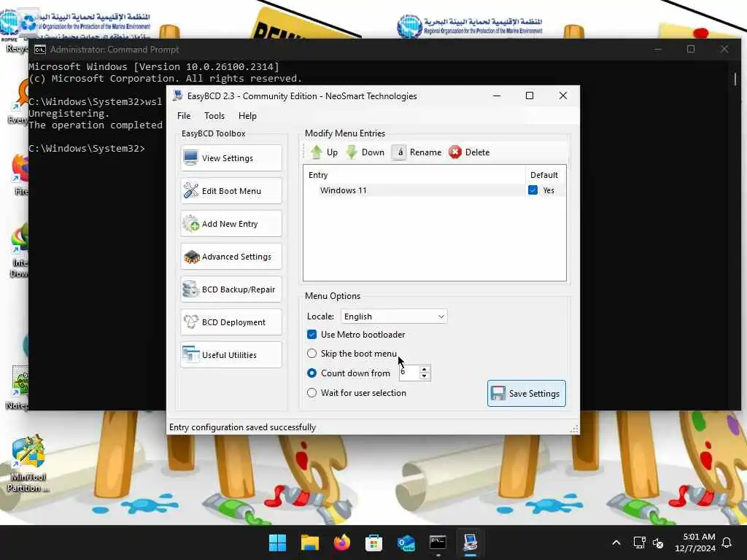This screenshot has width=747, height=560.
Task: Maximize the Command Prompt window
Action: coord(691,49)
